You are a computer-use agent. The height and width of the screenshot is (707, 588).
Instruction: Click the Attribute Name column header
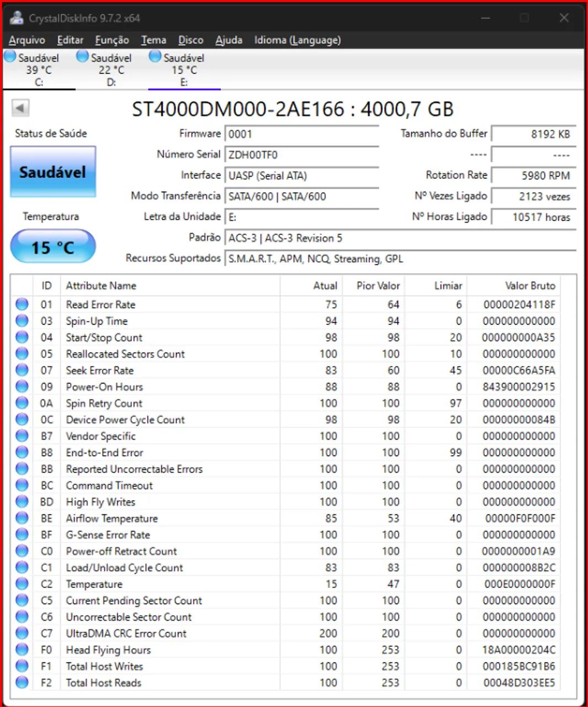[170, 286]
